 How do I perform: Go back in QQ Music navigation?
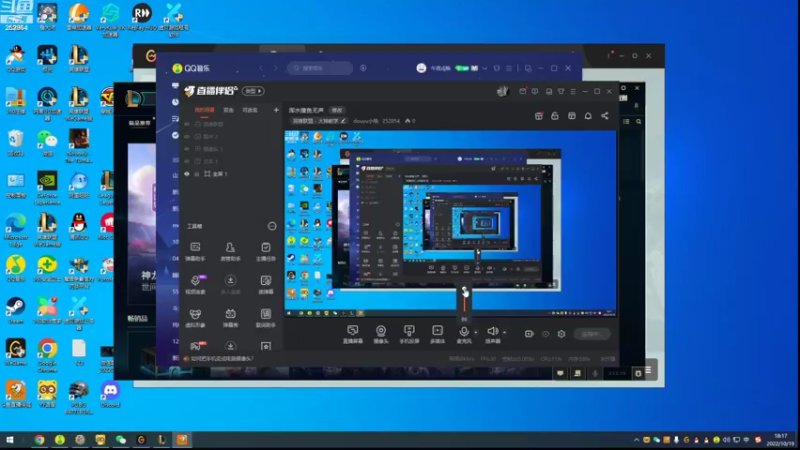point(261,68)
